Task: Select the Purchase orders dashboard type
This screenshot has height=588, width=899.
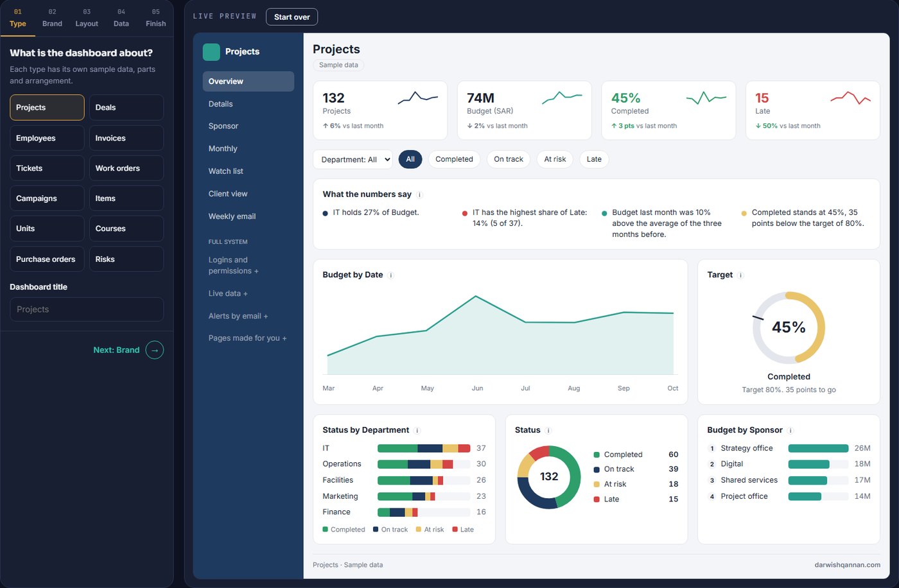Action: click(x=47, y=259)
